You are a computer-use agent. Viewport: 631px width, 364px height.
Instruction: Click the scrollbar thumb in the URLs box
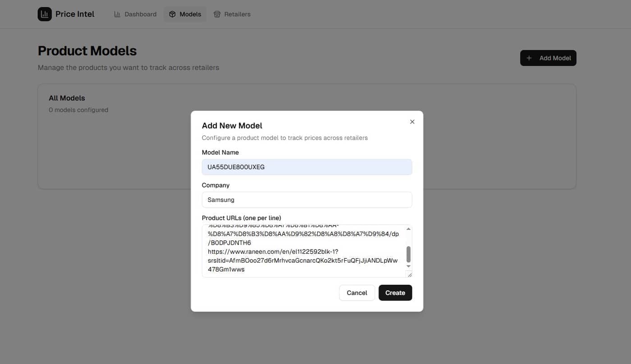tap(409, 255)
